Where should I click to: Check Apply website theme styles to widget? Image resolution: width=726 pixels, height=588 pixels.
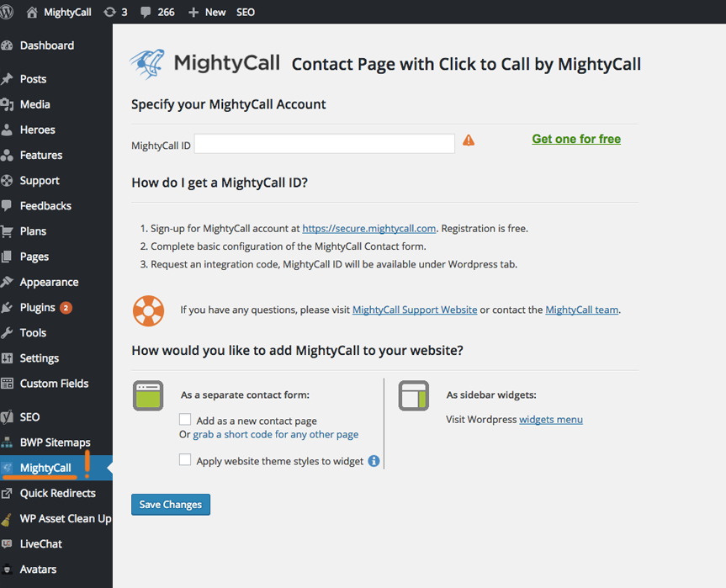coord(185,460)
